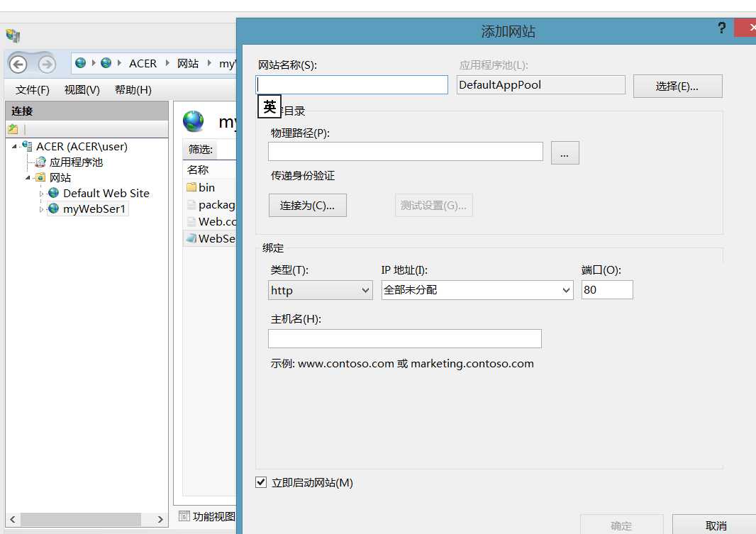Click the IME language indicator 英
Image resolution: width=756 pixels, height=534 pixels.
[x=269, y=106]
